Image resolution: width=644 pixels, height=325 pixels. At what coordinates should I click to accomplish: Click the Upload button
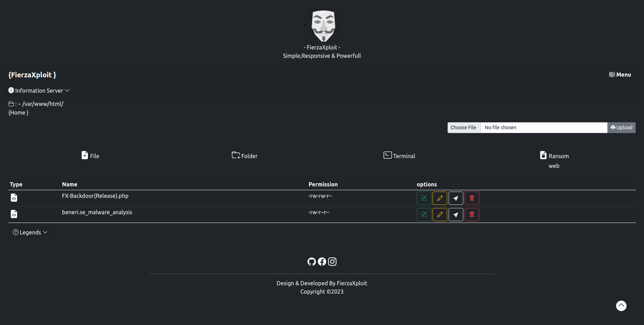point(621,127)
